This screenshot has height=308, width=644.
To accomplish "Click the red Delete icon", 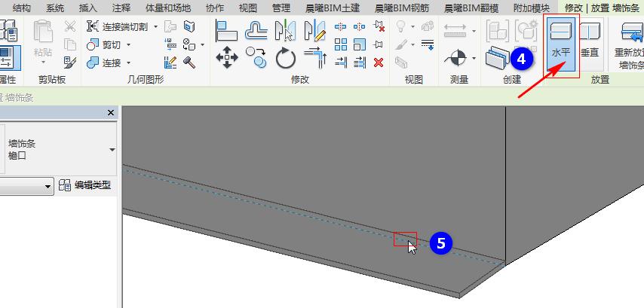I will point(379,63).
